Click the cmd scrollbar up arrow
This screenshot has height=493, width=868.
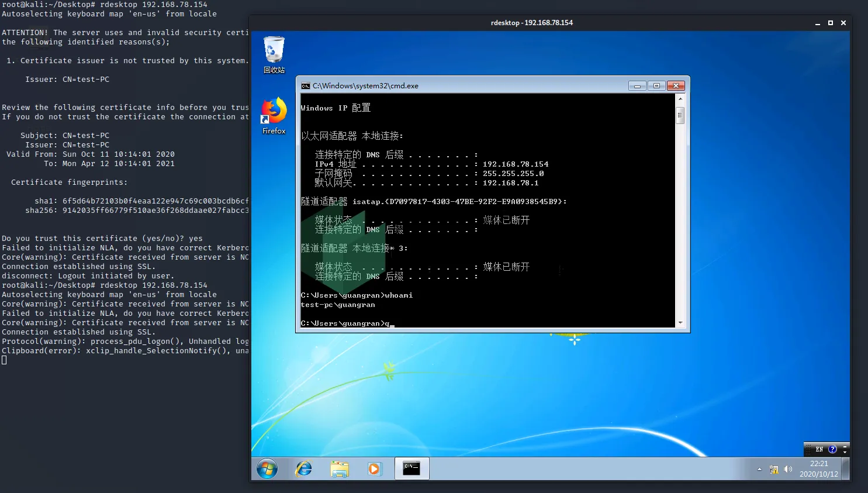[x=680, y=98]
